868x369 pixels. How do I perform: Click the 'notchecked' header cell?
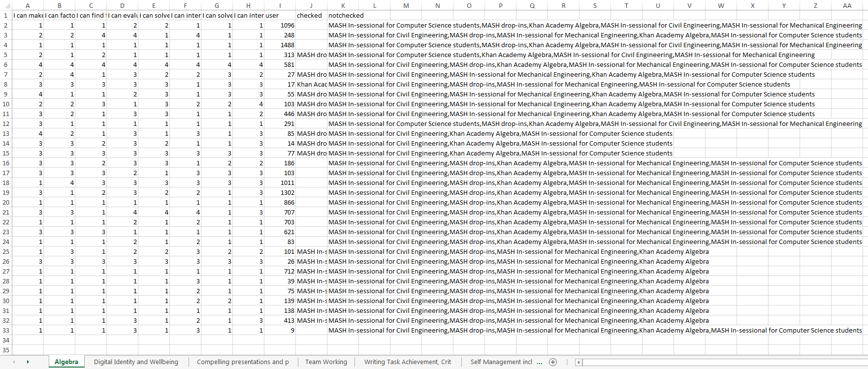[x=346, y=15]
